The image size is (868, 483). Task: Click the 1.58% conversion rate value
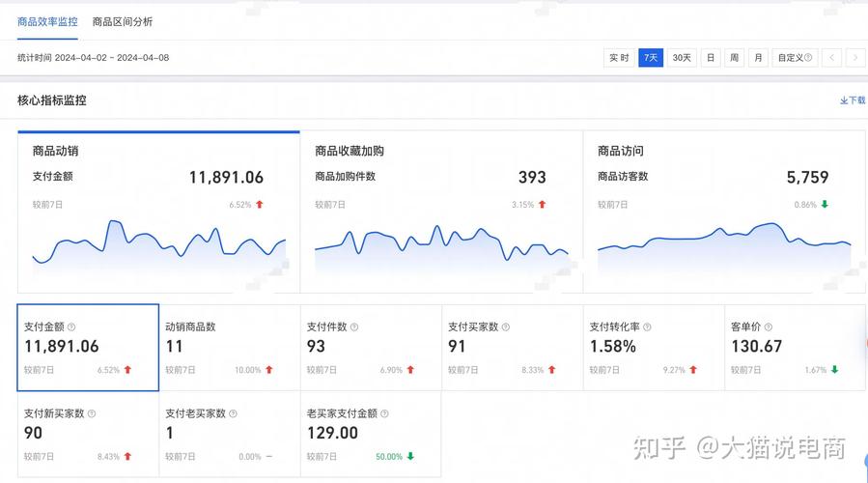[613, 346]
